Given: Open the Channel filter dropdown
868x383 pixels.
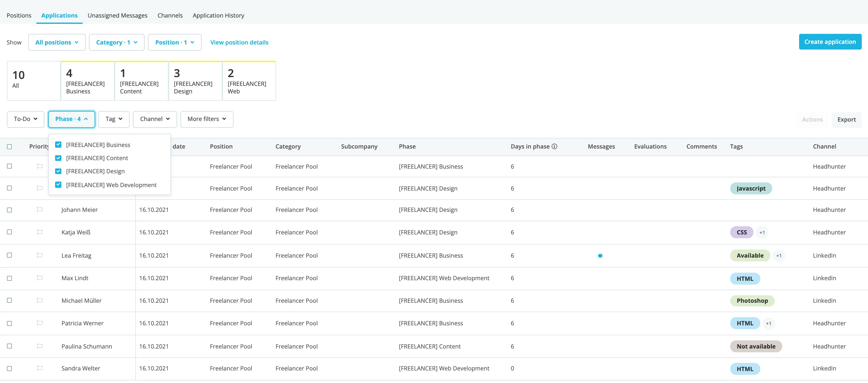Looking at the screenshot, I should pos(155,119).
